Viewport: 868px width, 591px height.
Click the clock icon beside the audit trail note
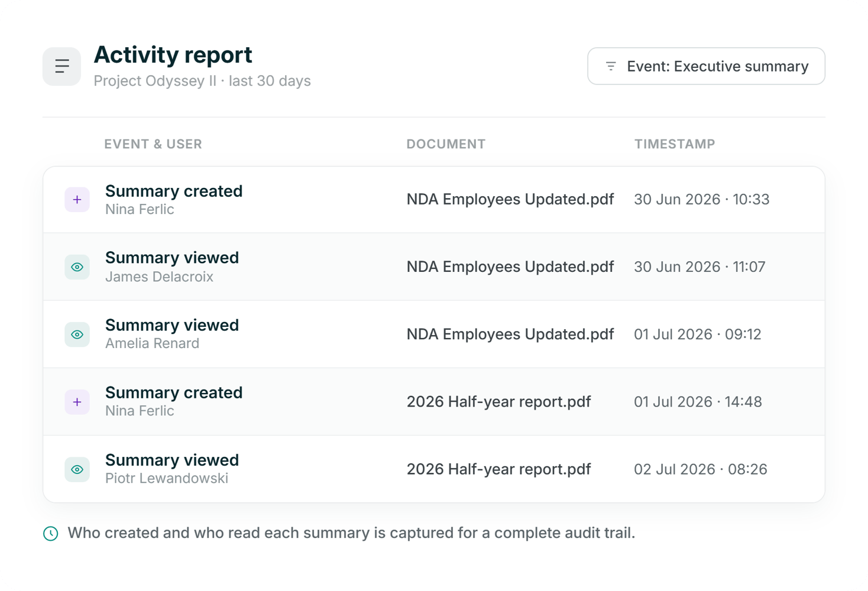tap(51, 534)
